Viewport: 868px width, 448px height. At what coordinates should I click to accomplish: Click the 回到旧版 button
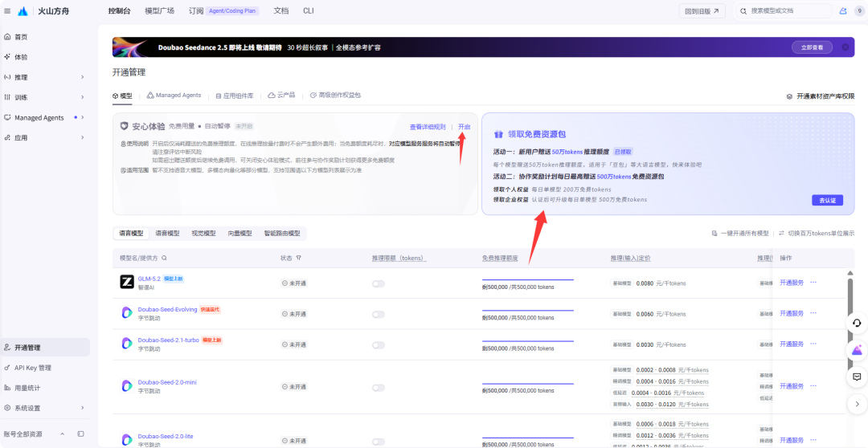pos(702,11)
